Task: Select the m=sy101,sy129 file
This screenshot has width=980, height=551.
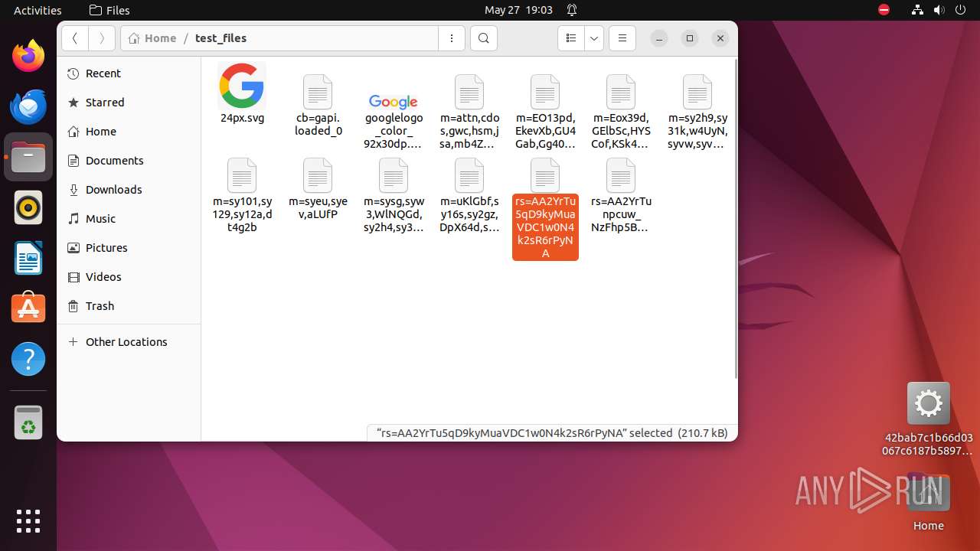Action: (242, 196)
